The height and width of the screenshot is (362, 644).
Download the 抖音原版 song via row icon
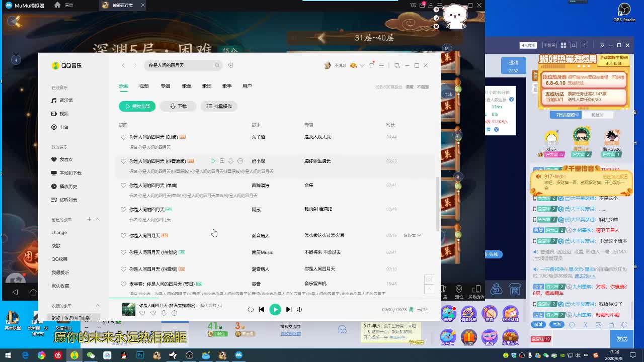point(231,161)
